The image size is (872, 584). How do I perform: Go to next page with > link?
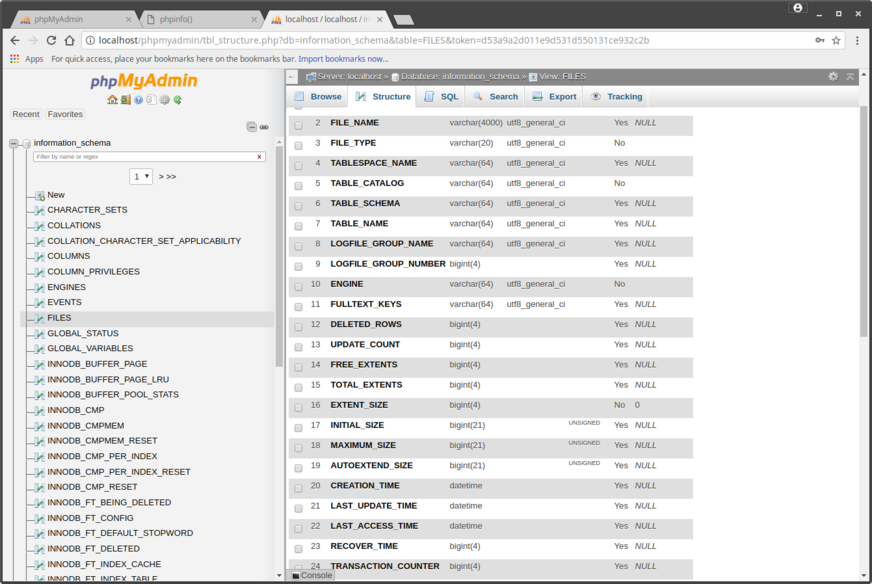point(161,177)
